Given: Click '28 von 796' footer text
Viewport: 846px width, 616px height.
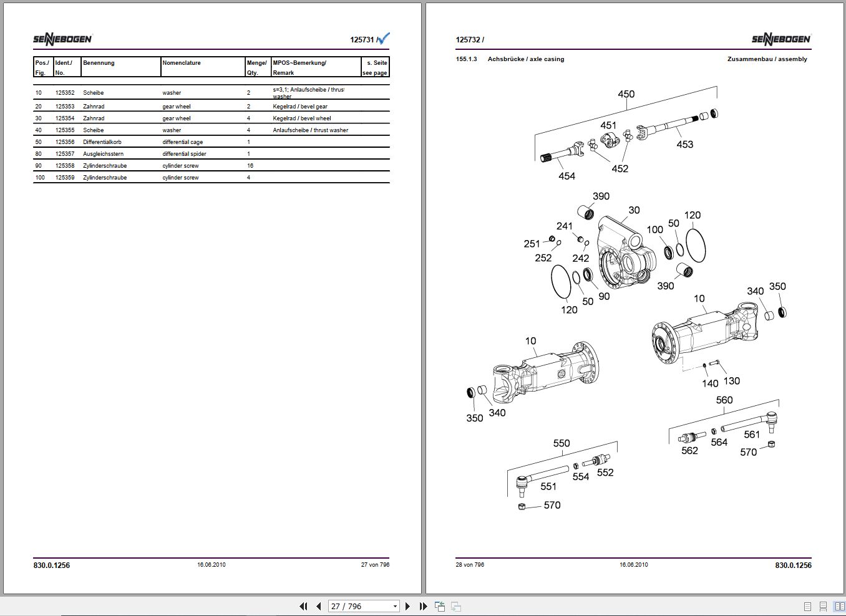Looking at the screenshot, I should coord(470,565).
